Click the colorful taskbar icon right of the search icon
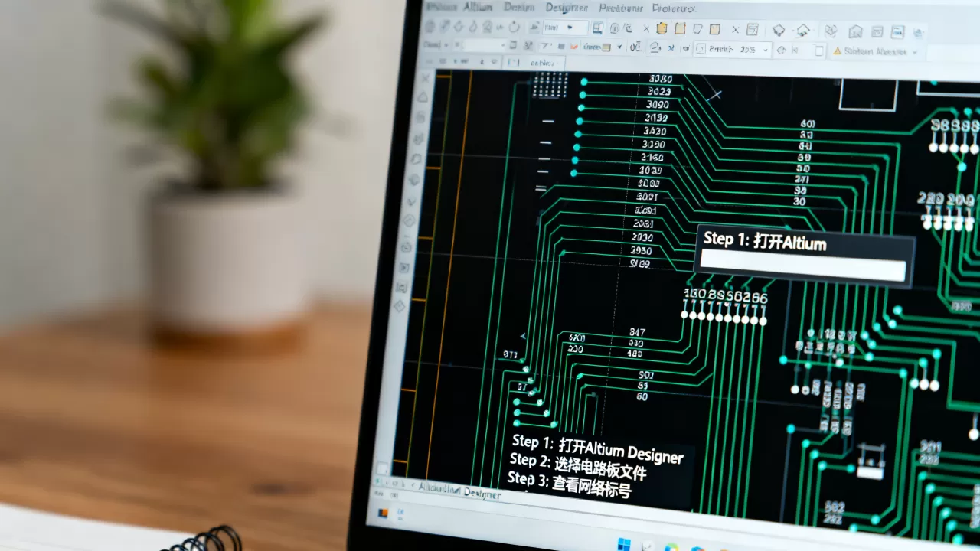980x551 pixels. tap(671, 548)
